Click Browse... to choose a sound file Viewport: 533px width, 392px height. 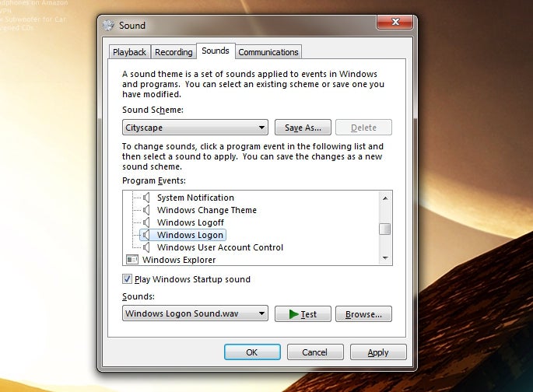point(363,314)
